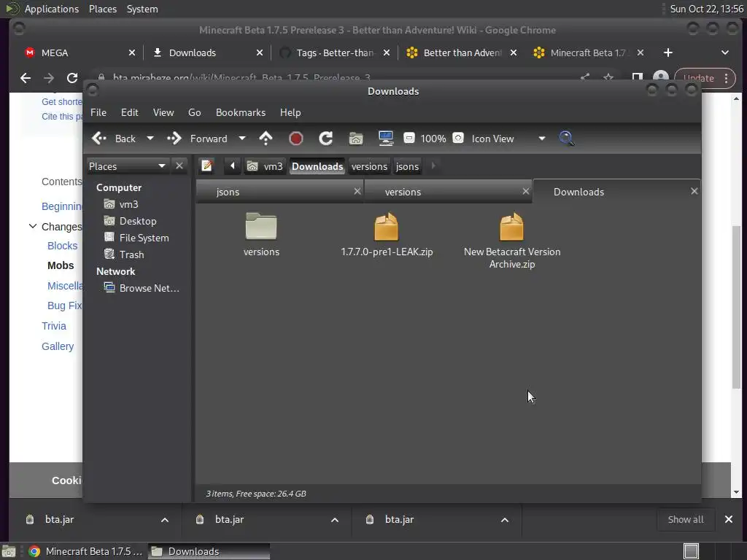Open the Back history dropdown arrow
Screen dimensions: 747x560
click(x=150, y=139)
